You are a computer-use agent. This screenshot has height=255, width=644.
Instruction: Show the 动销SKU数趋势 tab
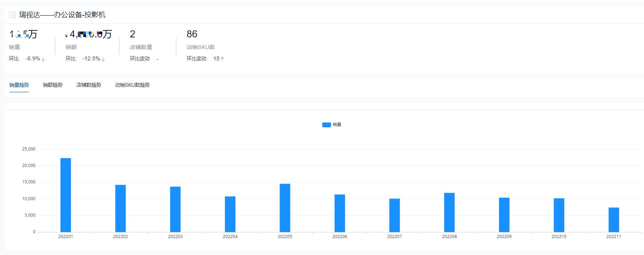[132, 85]
